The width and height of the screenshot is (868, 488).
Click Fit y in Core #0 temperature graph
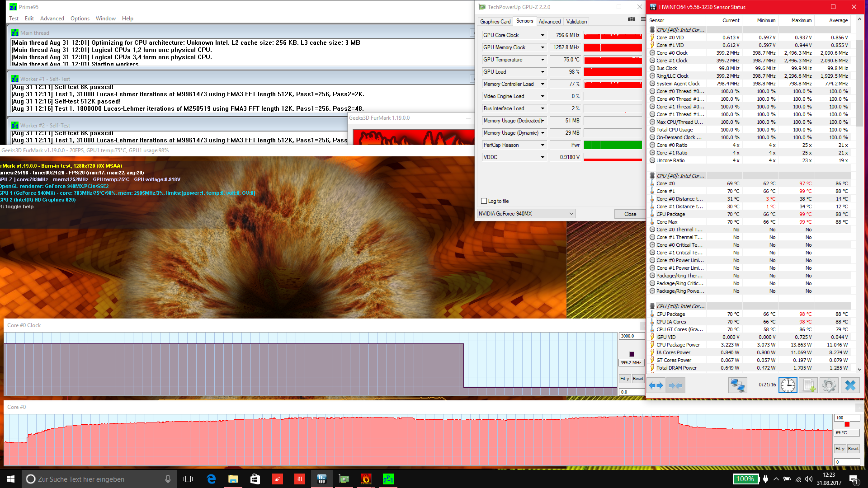(840, 449)
